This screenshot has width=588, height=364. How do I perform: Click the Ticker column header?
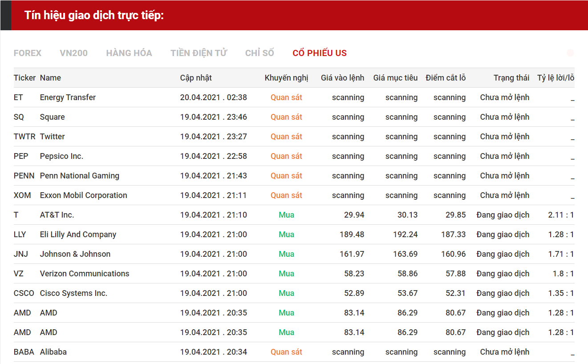tap(24, 78)
